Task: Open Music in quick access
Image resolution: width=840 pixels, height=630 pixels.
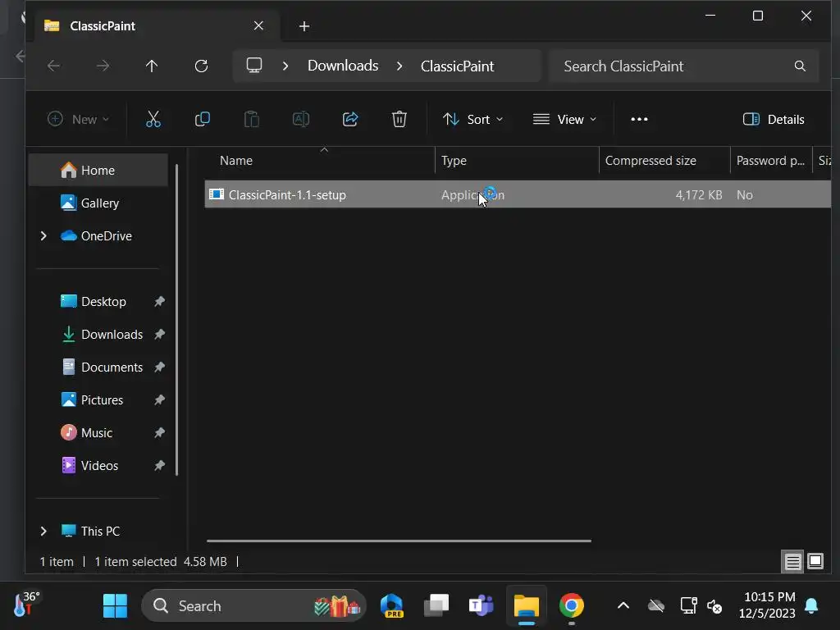Action: pyautogui.click(x=98, y=433)
